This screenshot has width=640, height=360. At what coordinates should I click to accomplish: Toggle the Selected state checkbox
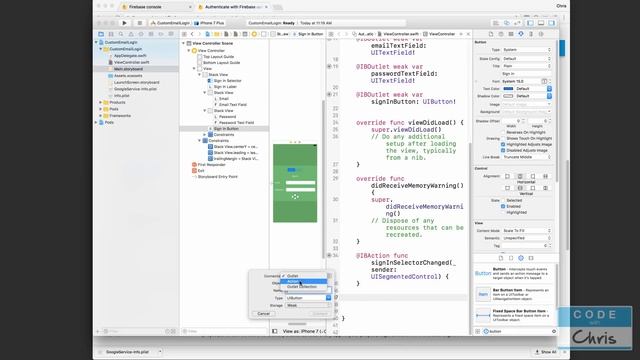click(x=503, y=200)
